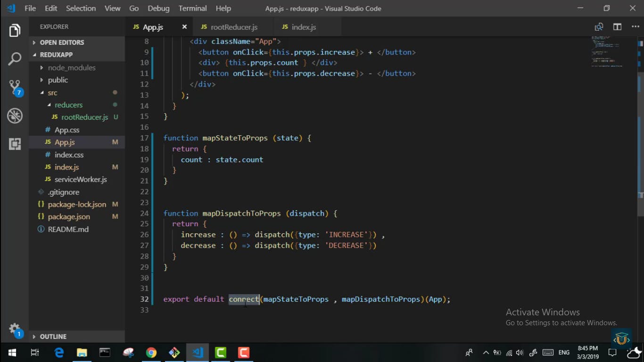Expand the OPEN EDITORS section

point(77,42)
